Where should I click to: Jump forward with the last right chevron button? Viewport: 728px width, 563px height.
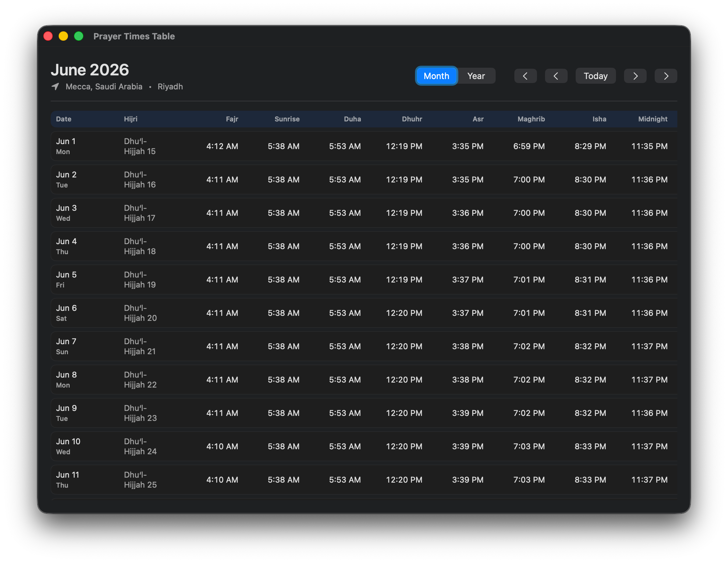pos(666,76)
